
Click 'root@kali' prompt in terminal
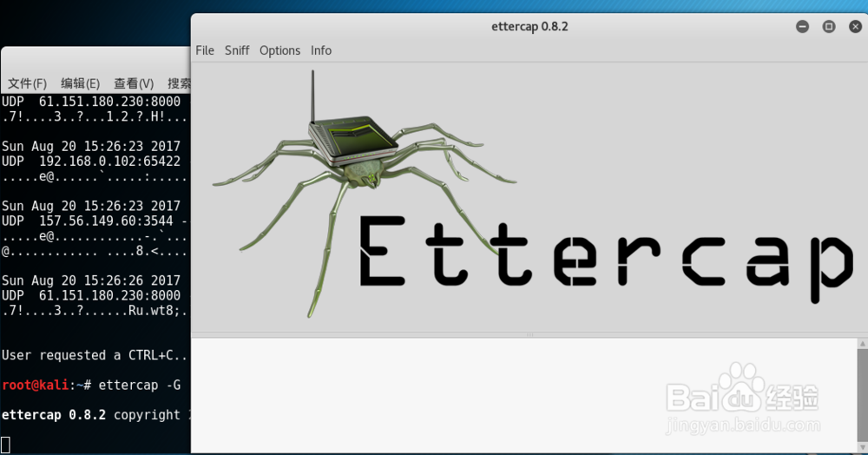click(35, 386)
